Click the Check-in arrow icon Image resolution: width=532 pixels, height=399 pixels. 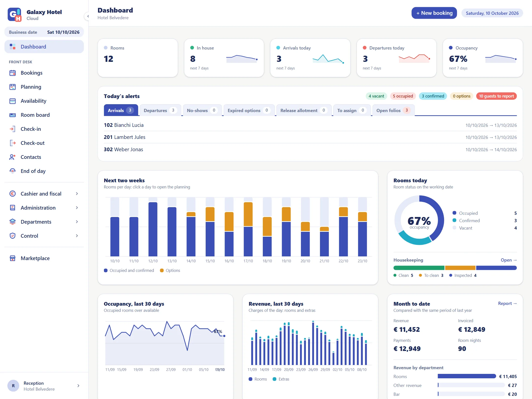point(13,129)
